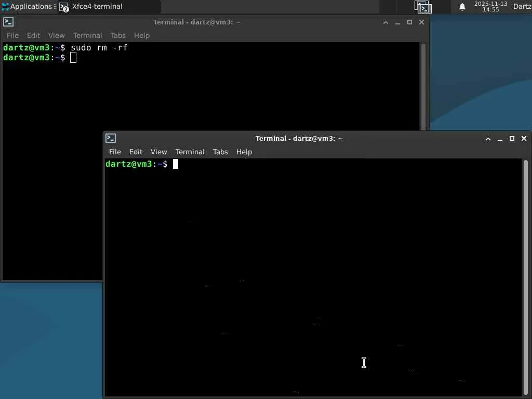Open Help menu in front terminal window
Image resolution: width=532 pixels, height=399 pixels.
click(x=244, y=152)
